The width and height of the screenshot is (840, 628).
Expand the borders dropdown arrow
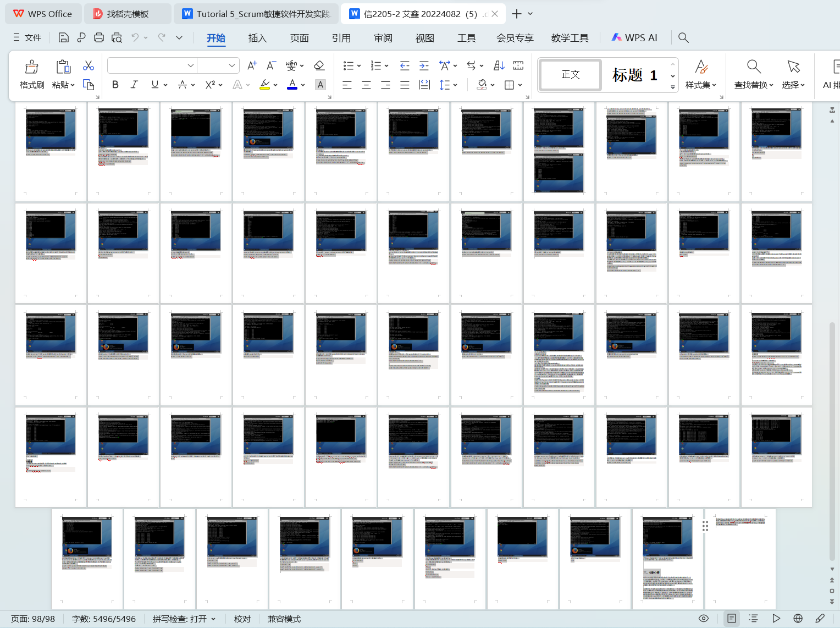pos(520,85)
